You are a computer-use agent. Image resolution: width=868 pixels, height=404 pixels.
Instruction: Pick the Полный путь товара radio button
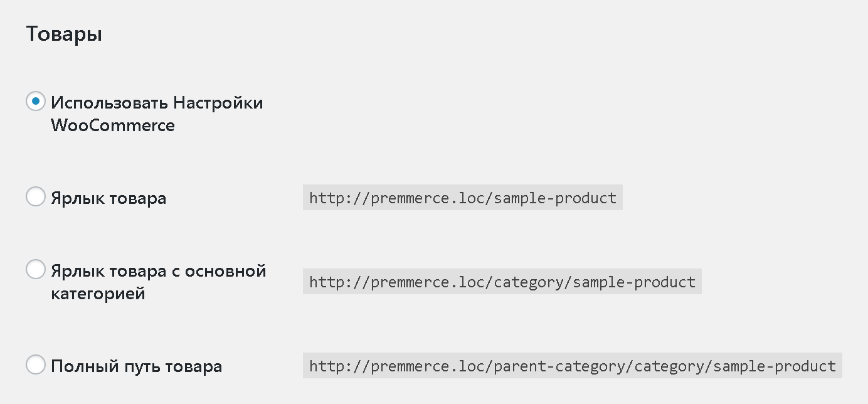(36, 364)
